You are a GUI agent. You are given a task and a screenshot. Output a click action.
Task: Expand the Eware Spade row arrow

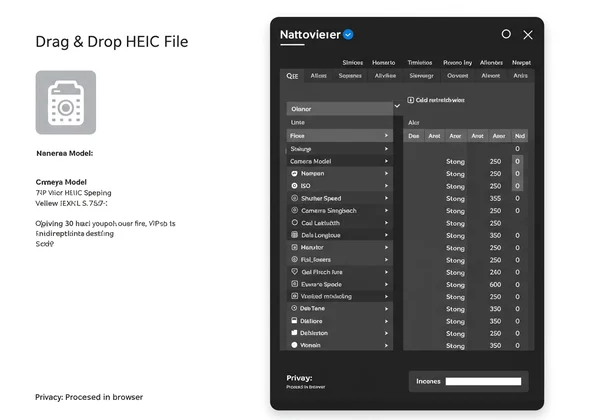386,285
